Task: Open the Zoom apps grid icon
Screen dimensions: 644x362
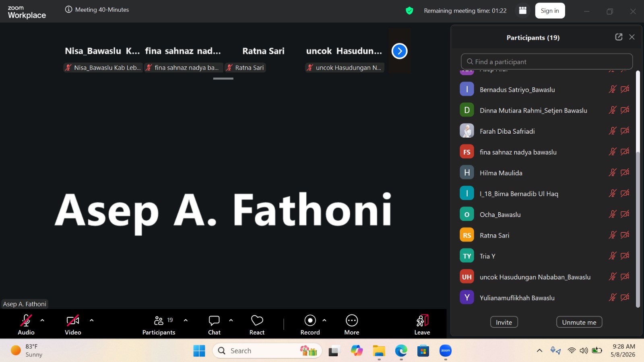Action: (x=523, y=10)
